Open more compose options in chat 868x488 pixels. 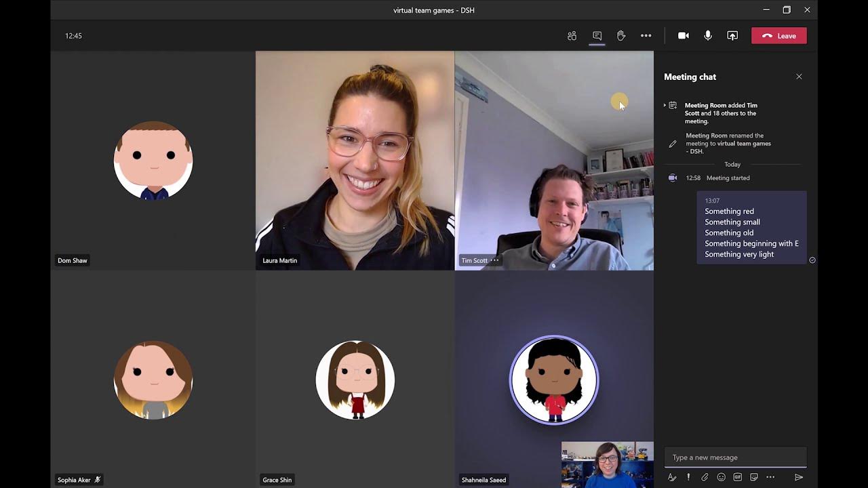click(770, 477)
